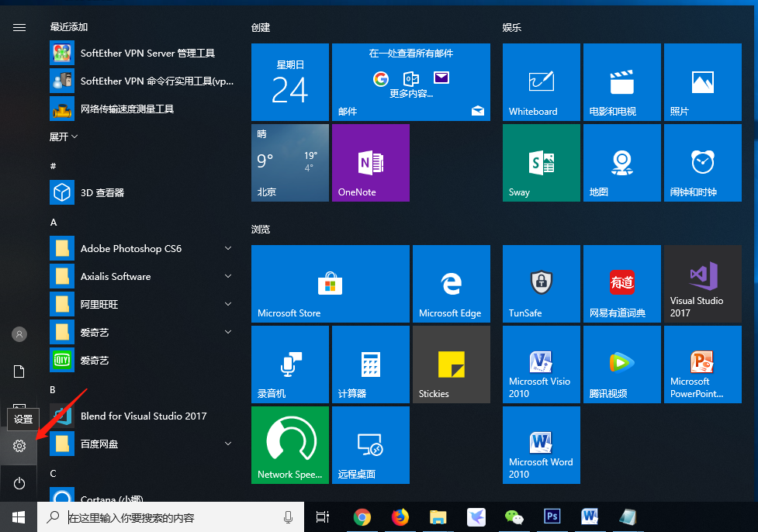This screenshot has width=758, height=532.
Task: Launch OneNote from its tile
Action: [371, 163]
